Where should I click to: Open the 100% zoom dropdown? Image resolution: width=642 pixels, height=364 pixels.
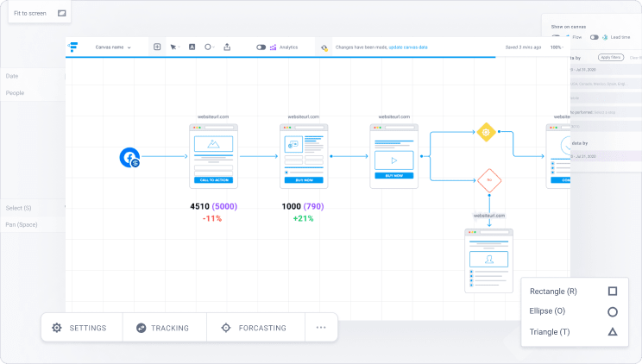click(557, 47)
